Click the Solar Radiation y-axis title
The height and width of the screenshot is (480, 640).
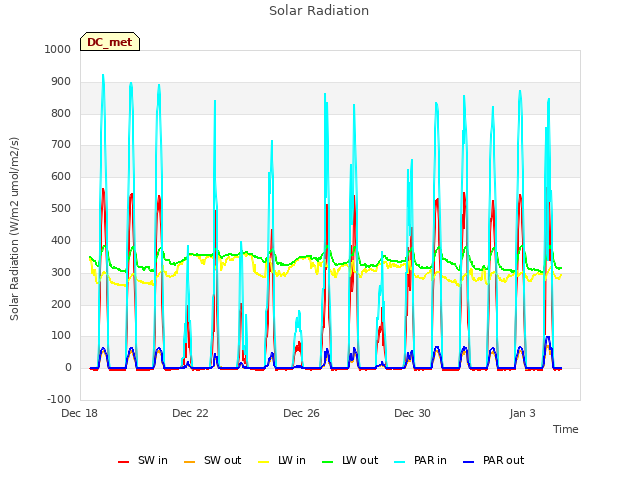14,229
